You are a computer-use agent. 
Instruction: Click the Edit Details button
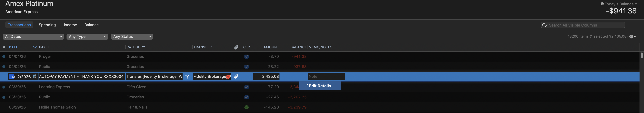(x=319, y=86)
